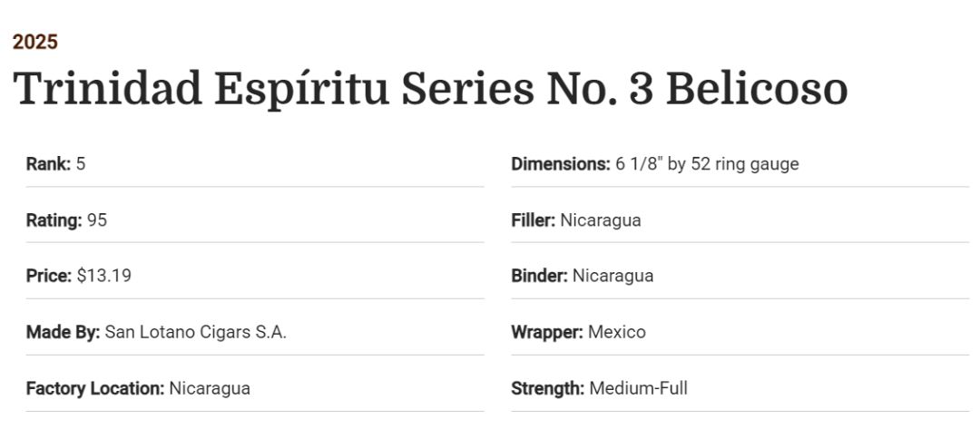Select the Nicaragua binder value
The image size is (980, 429).
click(613, 276)
